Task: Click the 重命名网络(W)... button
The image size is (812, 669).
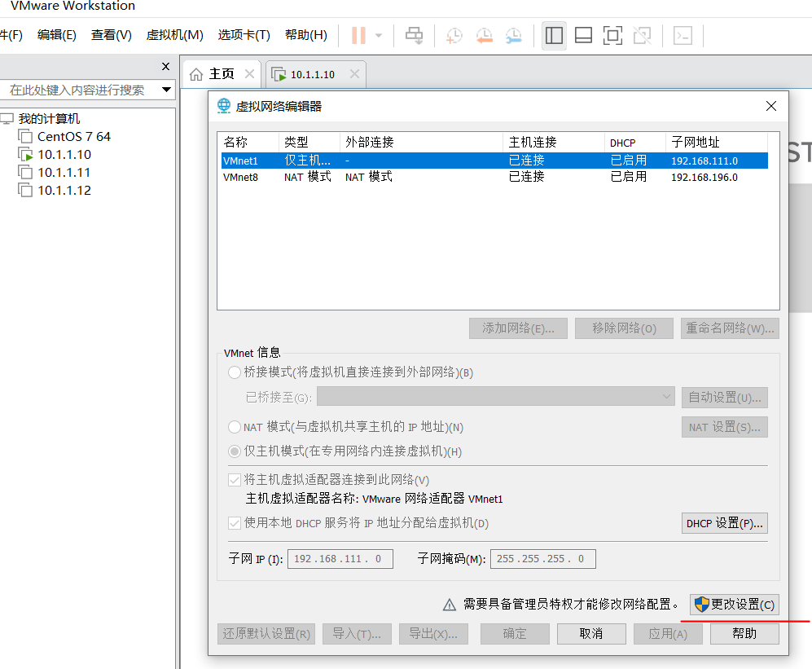Action: coord(731,328)
